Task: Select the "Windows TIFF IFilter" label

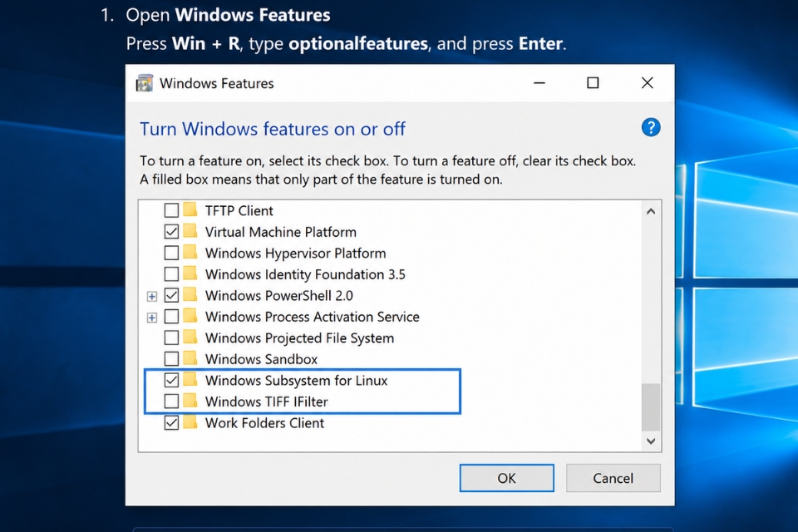Action: (267, 401)
